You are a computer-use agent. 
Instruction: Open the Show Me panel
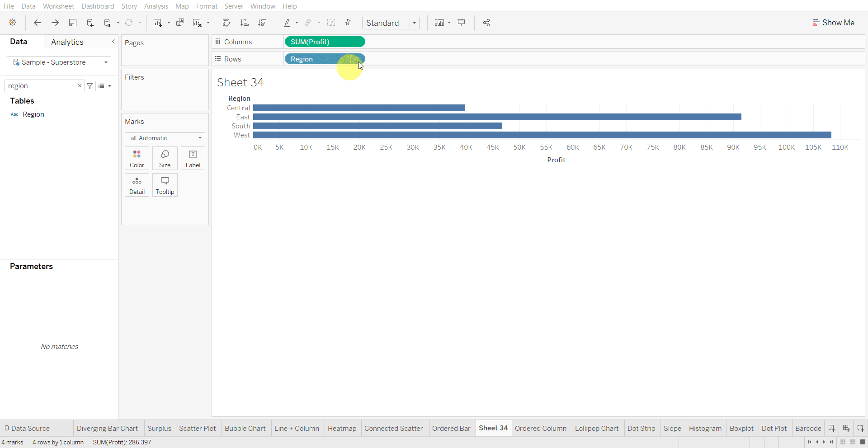(x=834, y=22)
